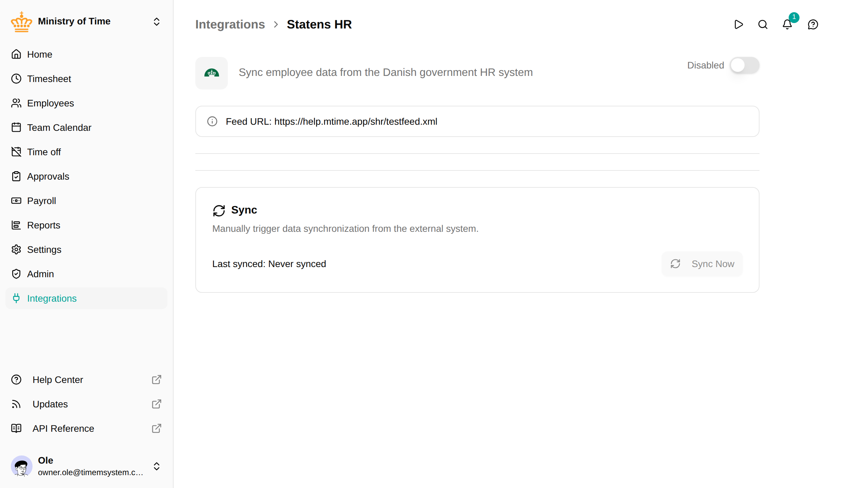Click the Statens HR page title
Image resolution: width=868 pixels, height=488 pixels.
point(319,24)
